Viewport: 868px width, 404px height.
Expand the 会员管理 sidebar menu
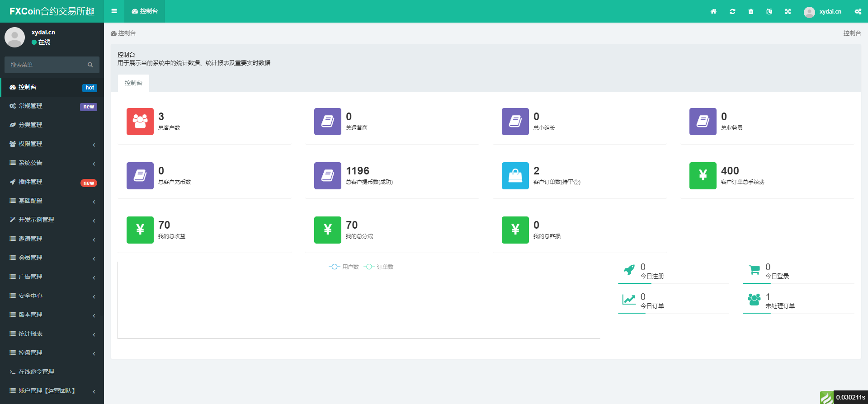coord(52,258)
